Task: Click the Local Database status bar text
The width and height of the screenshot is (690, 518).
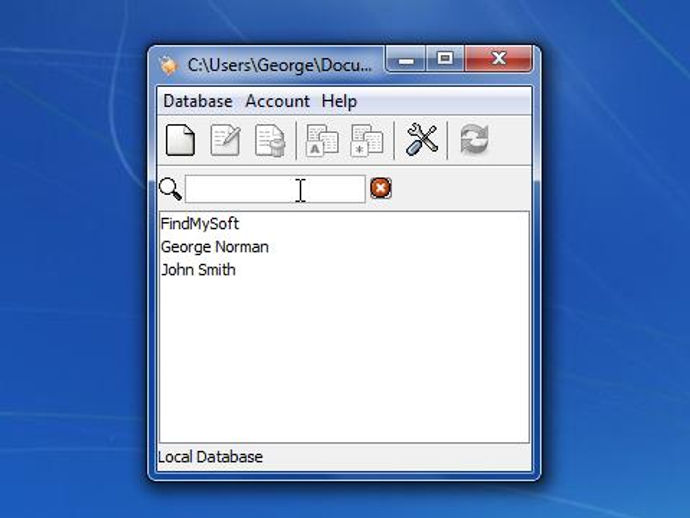Action: click(210, 457)
